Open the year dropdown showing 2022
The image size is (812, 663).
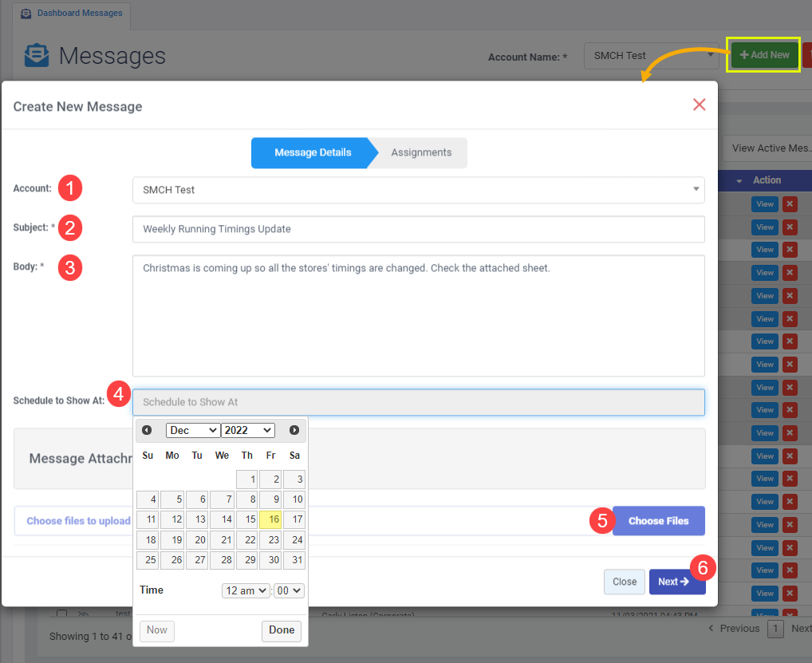tap(247, 430)
